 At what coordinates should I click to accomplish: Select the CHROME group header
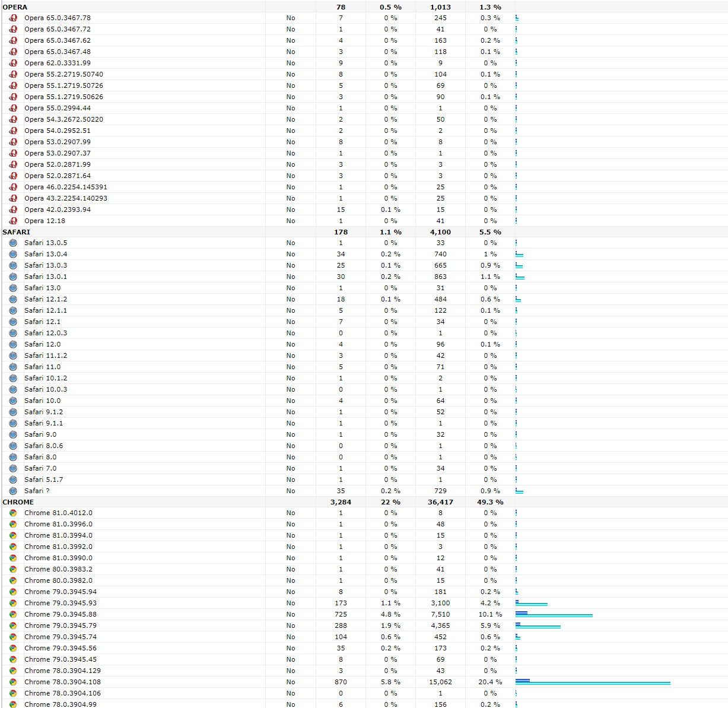click(x=18, y=502)
